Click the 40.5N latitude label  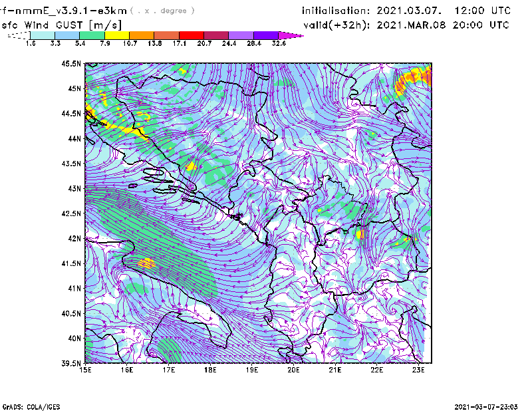pyautogui.click(x=71, y=313)
